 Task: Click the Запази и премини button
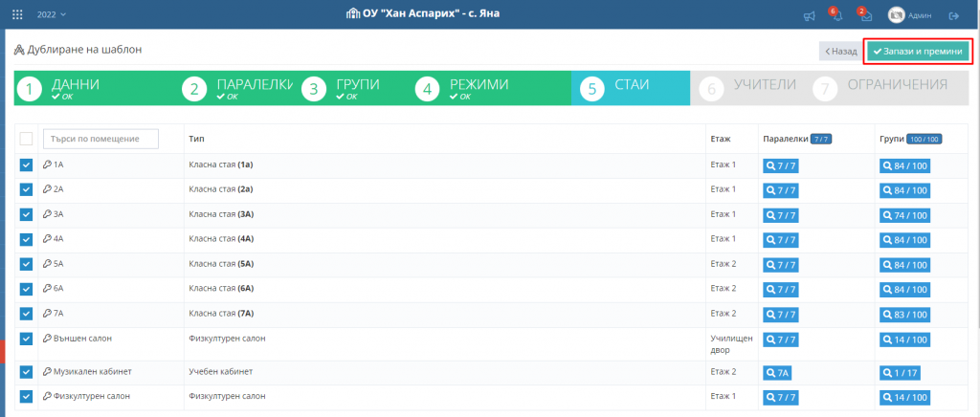917,51
